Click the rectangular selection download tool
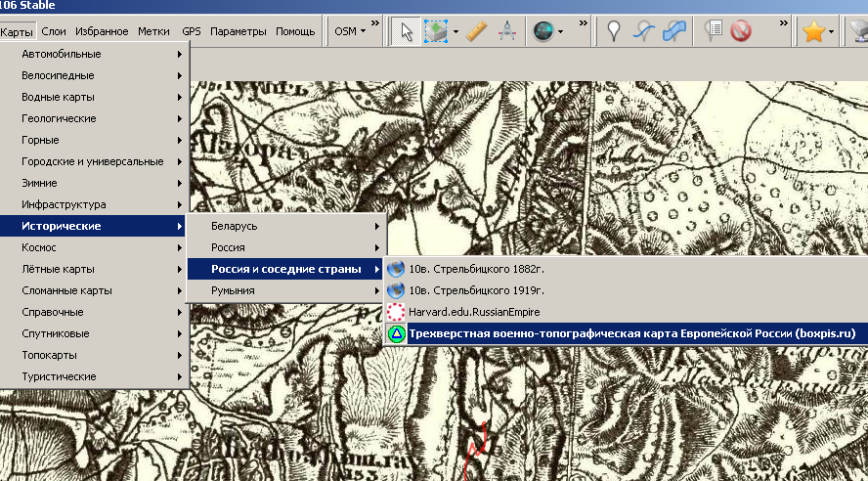This screenshot has height=481, width=868. (436, 31)
